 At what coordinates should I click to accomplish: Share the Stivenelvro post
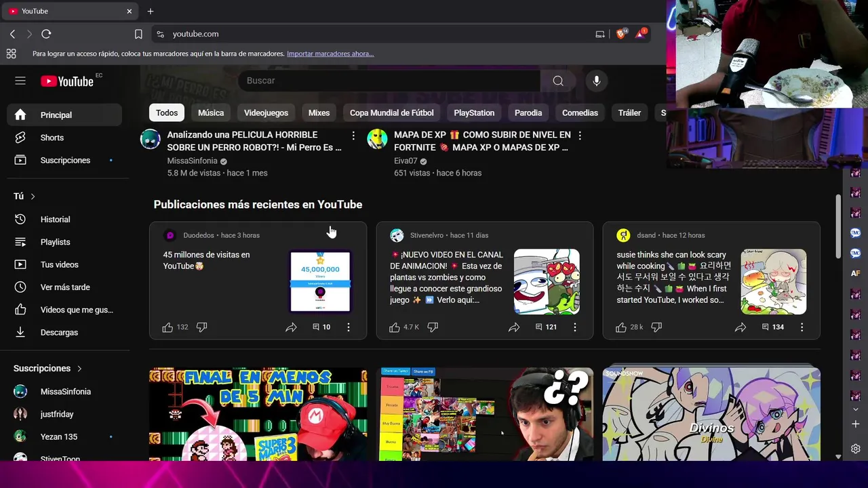point(514,327)
